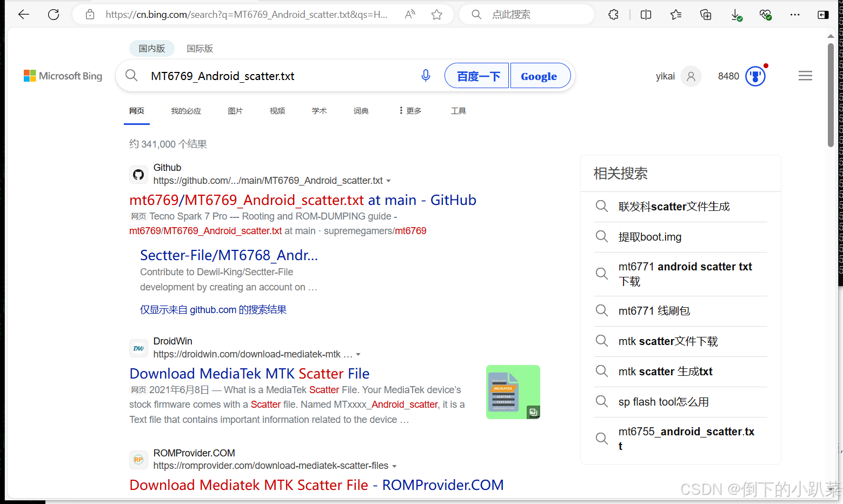The image size is (843, 504).
Task: Open the Browser essentials heart icon
Action: click(765, 15)
